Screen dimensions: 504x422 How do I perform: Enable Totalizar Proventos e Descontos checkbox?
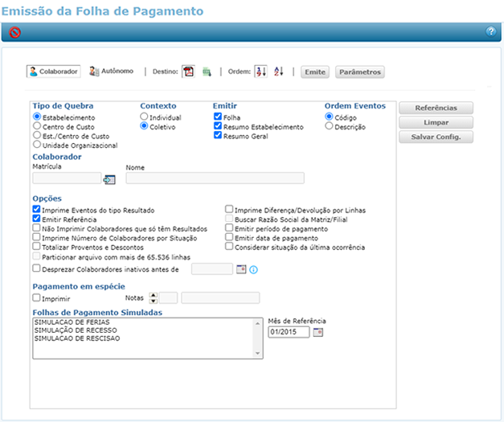tap(36, 248)
